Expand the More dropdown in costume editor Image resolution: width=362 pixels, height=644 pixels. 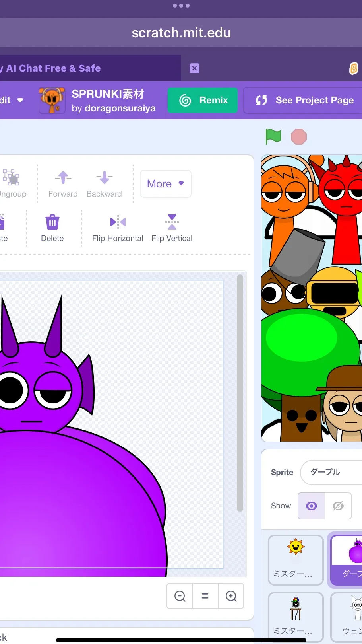[x=166, y=184]
